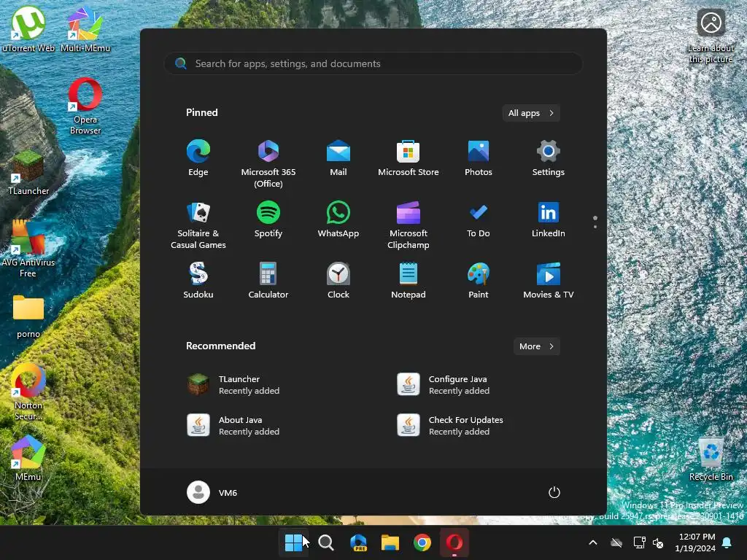Open Notepad

point(409,281)
